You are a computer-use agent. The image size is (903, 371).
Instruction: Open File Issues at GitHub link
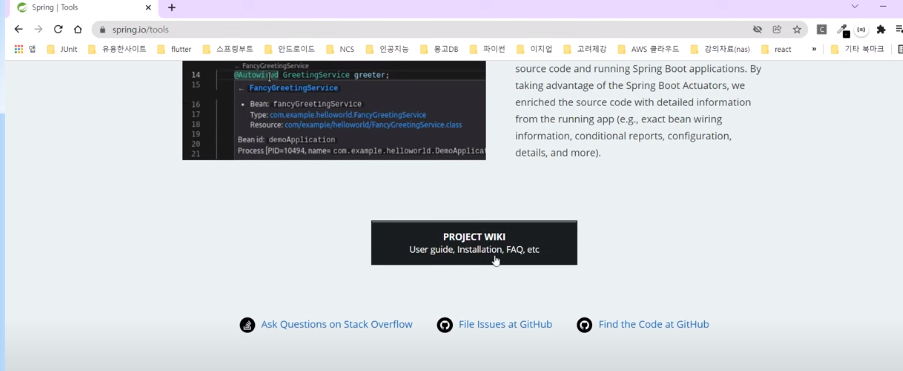[x=505, y=324]
